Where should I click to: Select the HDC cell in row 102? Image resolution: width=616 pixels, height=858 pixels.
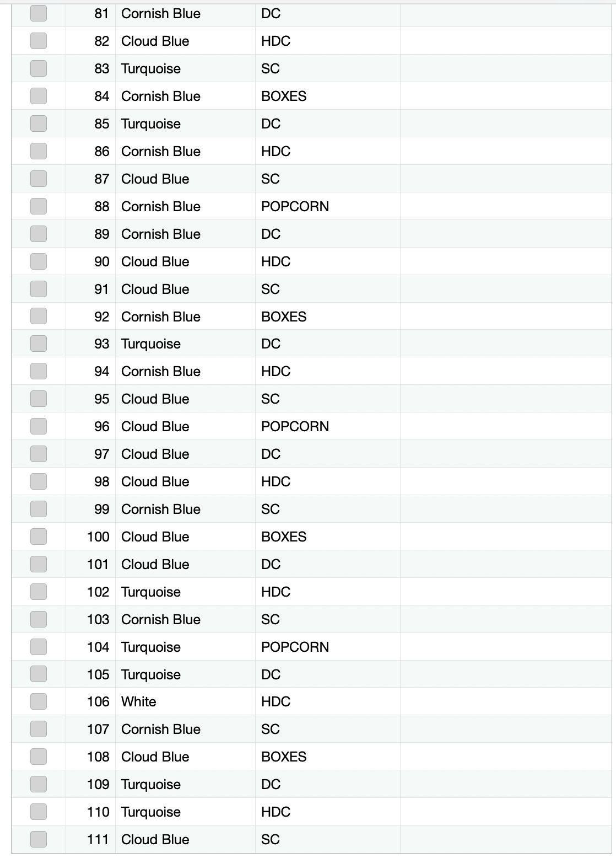coord(328,592)
